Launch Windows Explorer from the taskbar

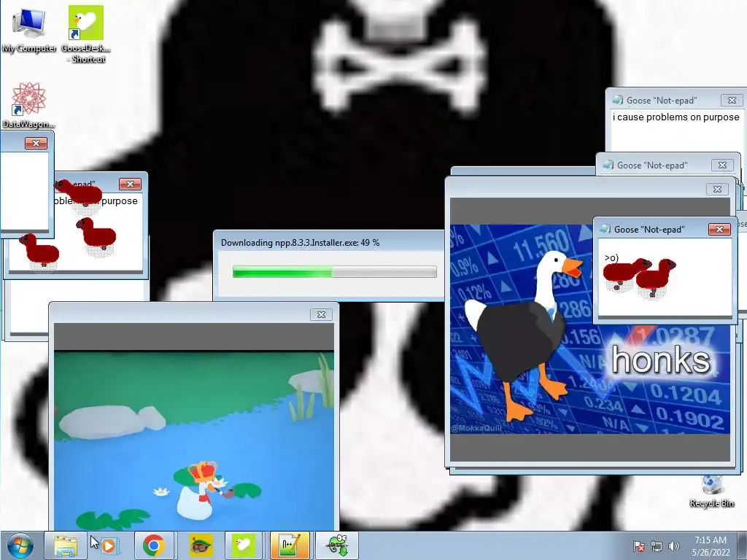pos(66,545)
